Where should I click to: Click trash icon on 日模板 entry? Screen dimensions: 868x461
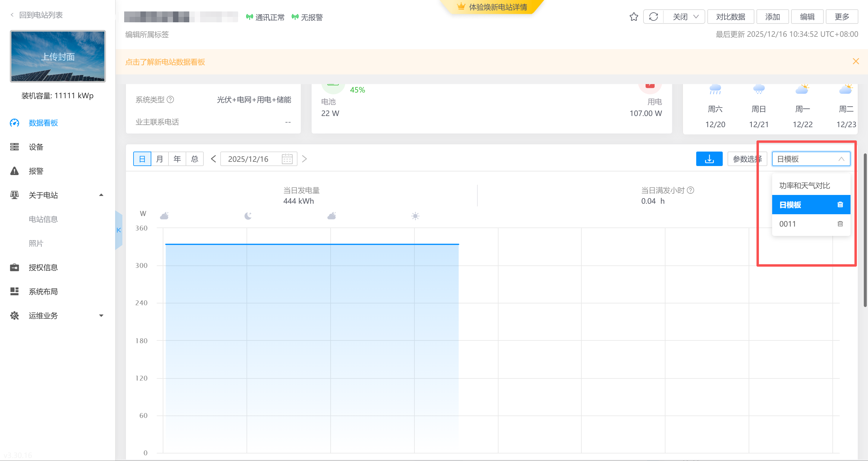840,205
